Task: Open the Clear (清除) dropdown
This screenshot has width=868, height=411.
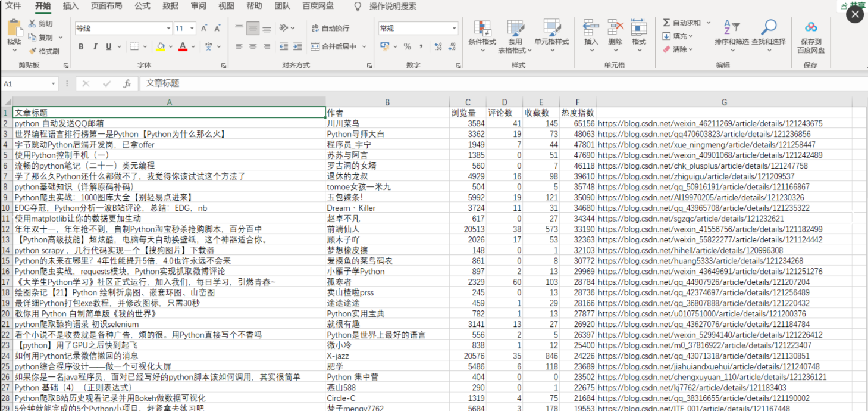Action: point(678,49)
